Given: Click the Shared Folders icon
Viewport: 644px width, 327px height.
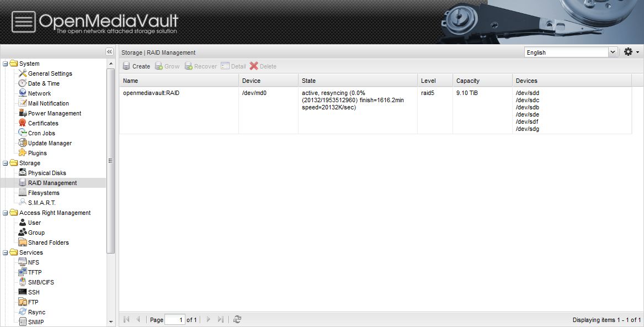Looking at the screenshot, I should [23, 242].
